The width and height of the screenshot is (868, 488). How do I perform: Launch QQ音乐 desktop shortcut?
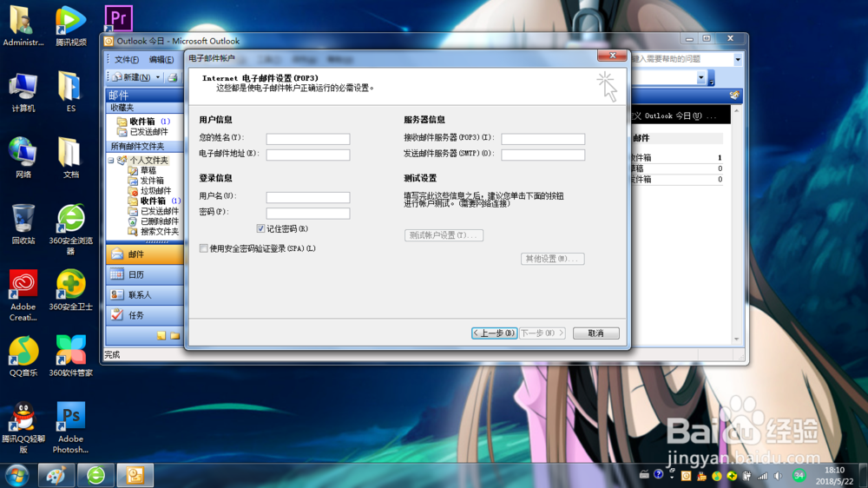coord(23,356)
